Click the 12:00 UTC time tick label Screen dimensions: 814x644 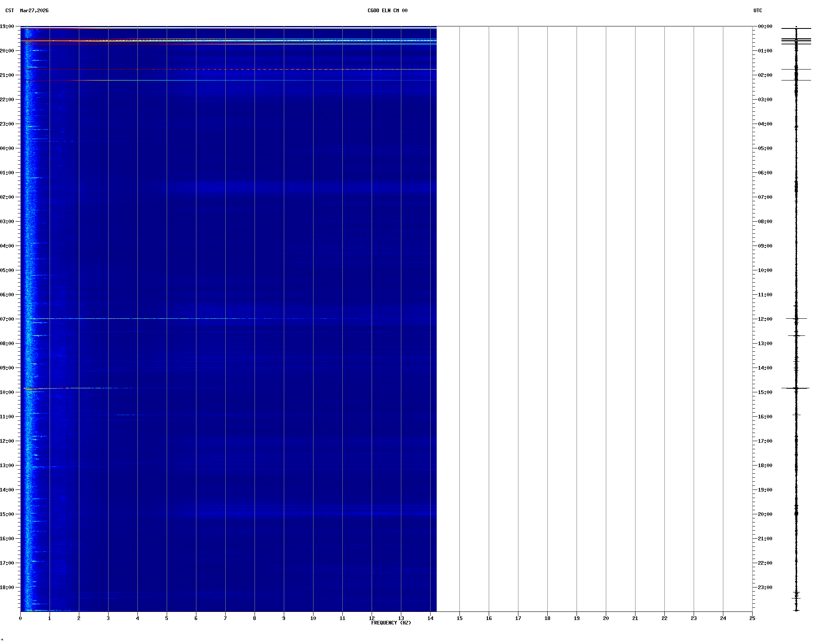pyautogui.click(x=765, y=319)
